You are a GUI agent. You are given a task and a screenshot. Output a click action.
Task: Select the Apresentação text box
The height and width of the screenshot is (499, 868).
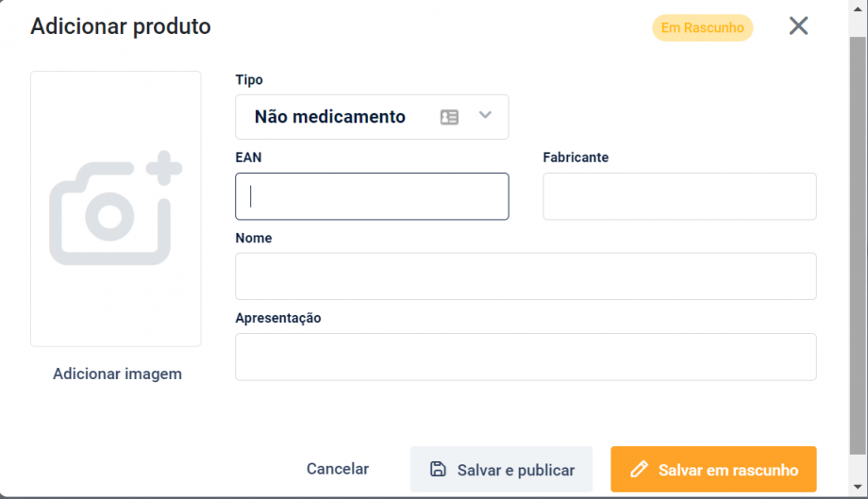(x=526, y=357)
